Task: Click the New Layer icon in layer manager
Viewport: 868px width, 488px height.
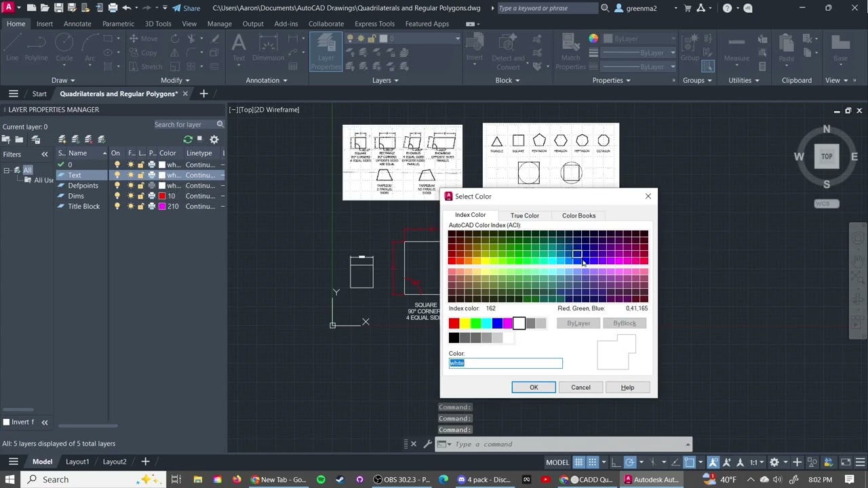Action: tap(62, 139)
